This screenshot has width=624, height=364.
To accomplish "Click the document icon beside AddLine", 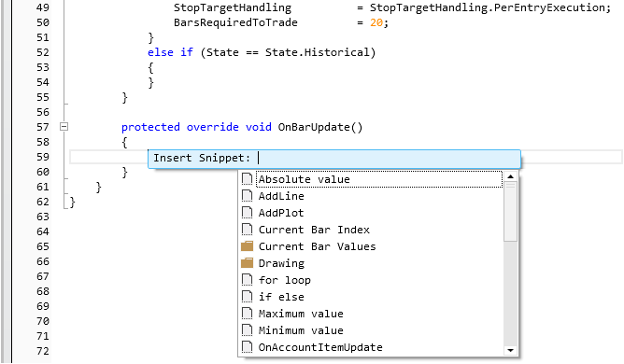I will (x=247, y=196).
